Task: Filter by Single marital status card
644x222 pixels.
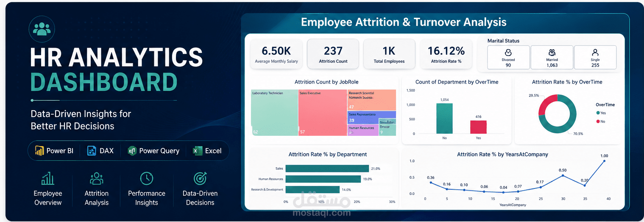Action: 595,57
